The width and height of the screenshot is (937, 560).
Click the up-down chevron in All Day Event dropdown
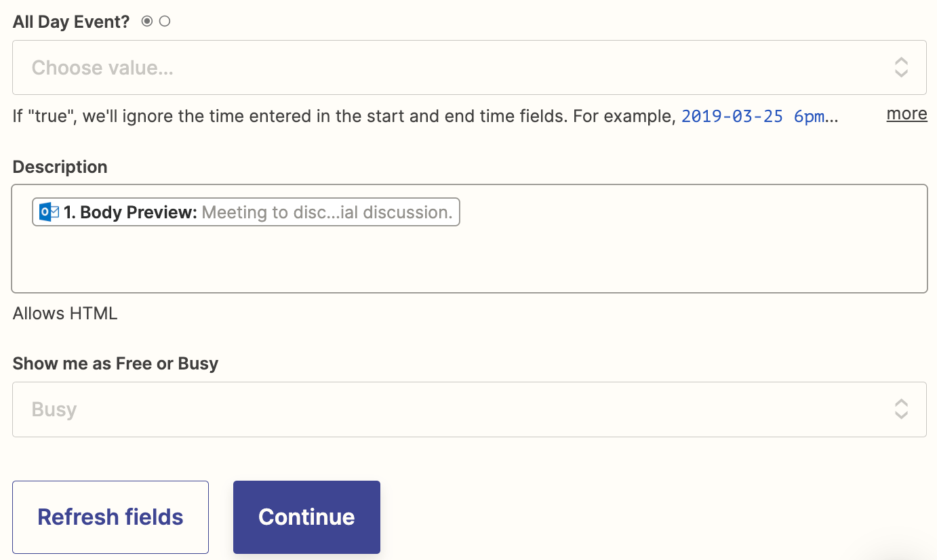[901, 67]
